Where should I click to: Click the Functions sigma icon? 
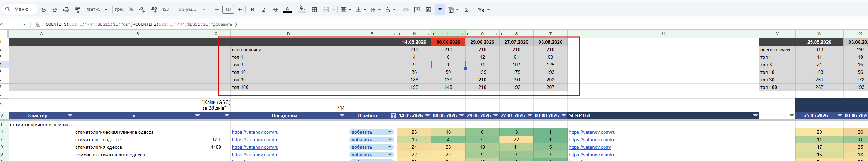pyautogui.click(x=467, y=10)
